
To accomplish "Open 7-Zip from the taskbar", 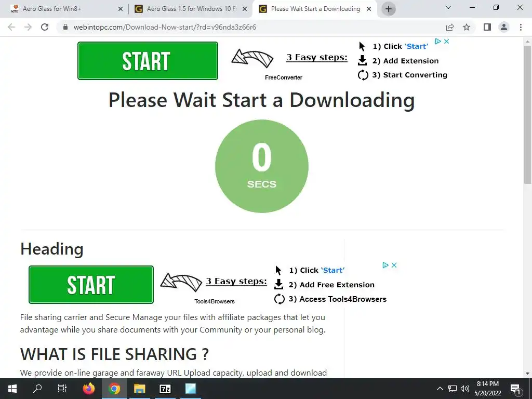I will click(165, 389).
